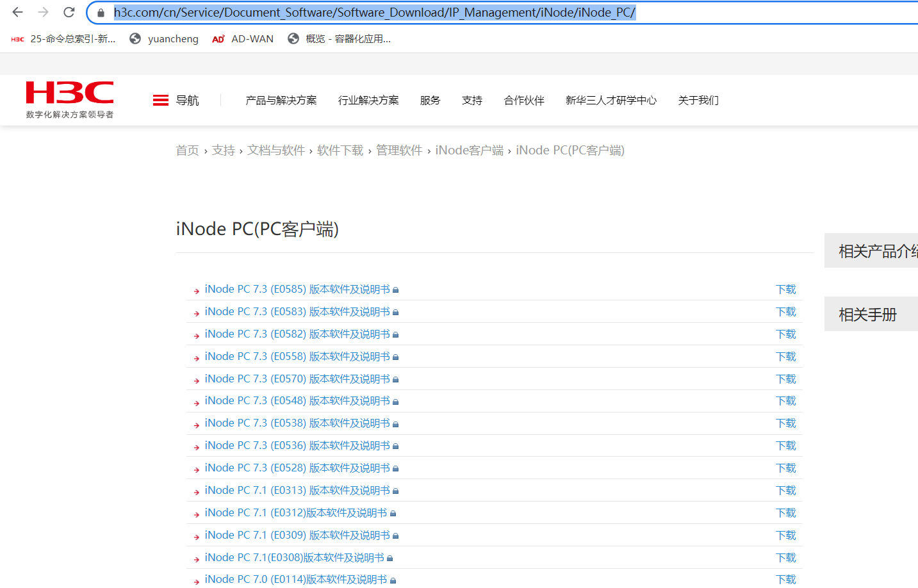Image resolution: width=918 pixels, height=588 pixels.
Task: Go back to the previous page
Action: click(17, 12)
